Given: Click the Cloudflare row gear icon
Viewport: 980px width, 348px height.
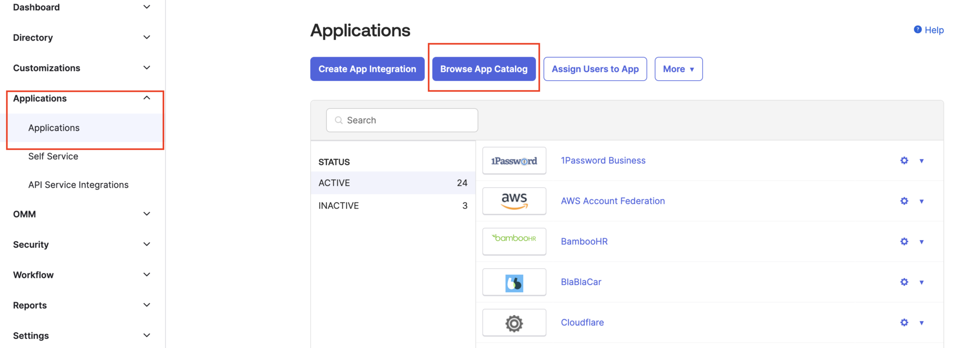Looking at the screenshot, I should pyautogui.click(x=904, y=323).
